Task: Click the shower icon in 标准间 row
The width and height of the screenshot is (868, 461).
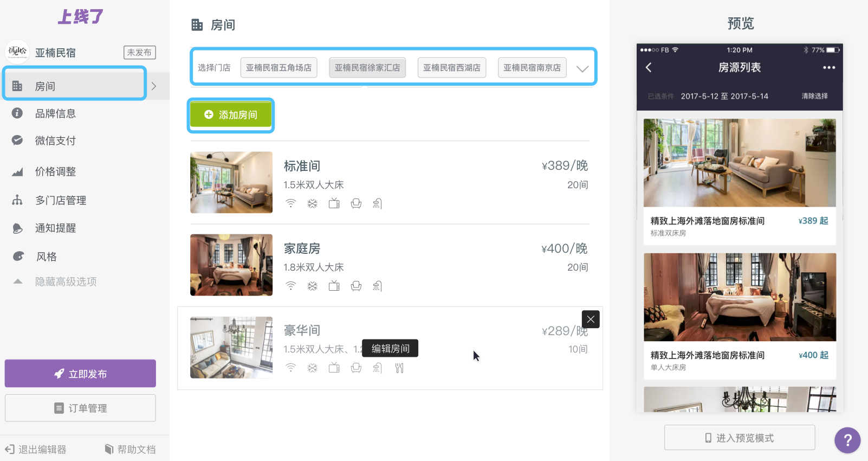Action: [x=378, y=203]
